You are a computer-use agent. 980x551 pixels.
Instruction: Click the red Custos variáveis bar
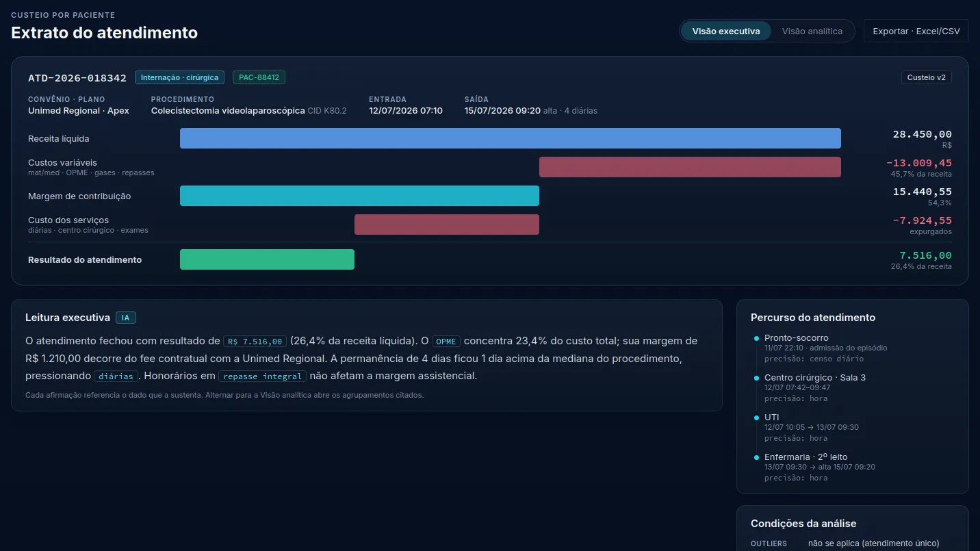690,167
